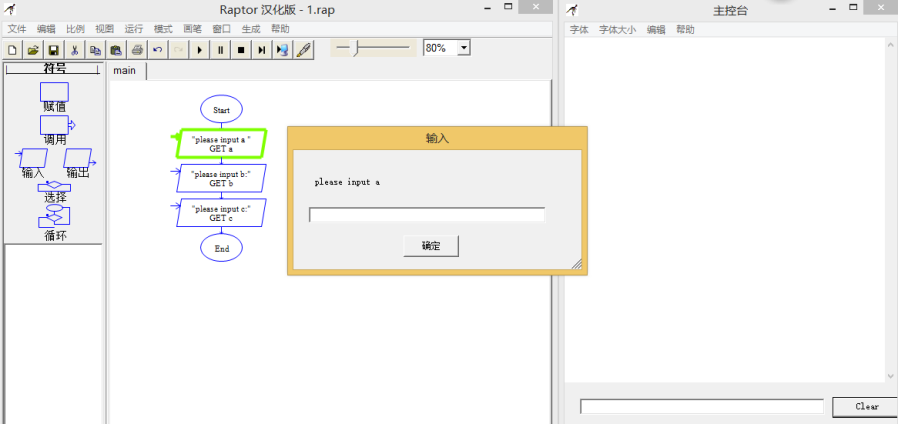Viewport: 898px width, 425px height.
Task: Copy the selected symbol
Action: point(95,50)
